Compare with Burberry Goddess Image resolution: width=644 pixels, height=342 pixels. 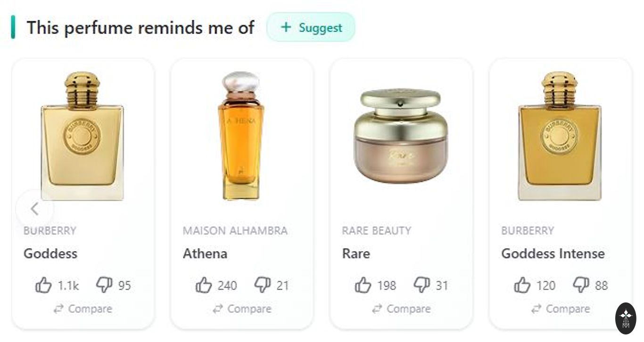coord(83,309)
